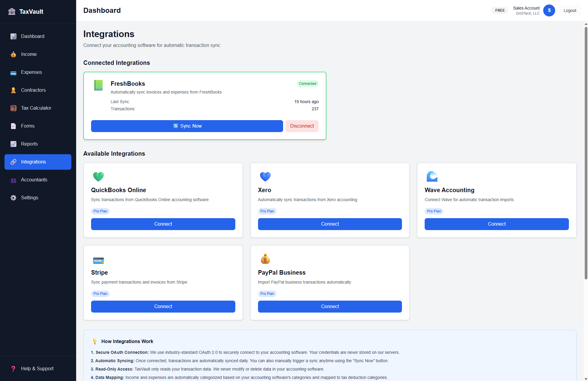Trigger Sync Now for FreshBooks

[x=187, y=126]
